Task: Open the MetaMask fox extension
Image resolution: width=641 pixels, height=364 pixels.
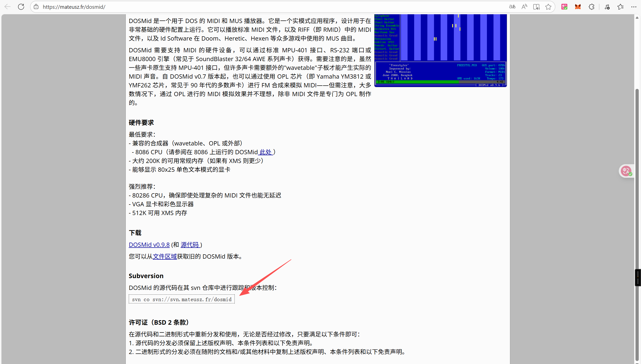Action: pos(578,7)
